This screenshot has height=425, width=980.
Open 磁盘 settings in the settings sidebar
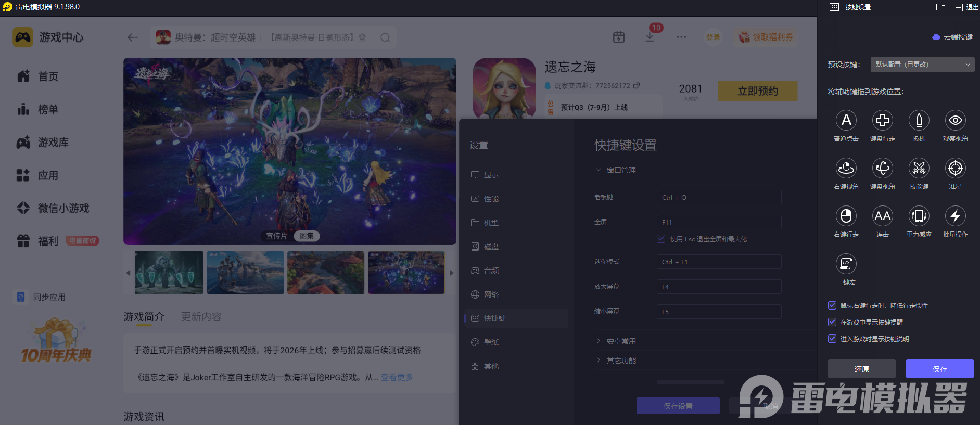(516, 247)
